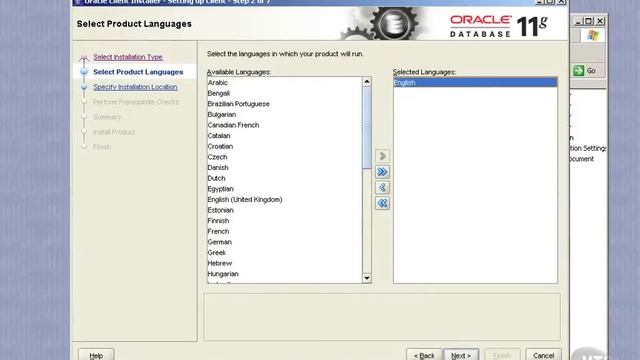The width and height of the screenshot is (640, 360).
Task: Select Greek in the list
Action: 284,252
